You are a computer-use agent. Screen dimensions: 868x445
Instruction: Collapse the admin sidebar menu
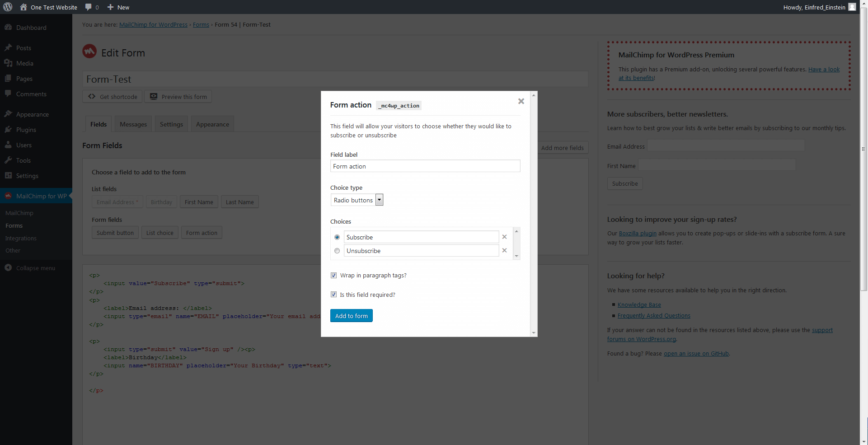point(30,268)
